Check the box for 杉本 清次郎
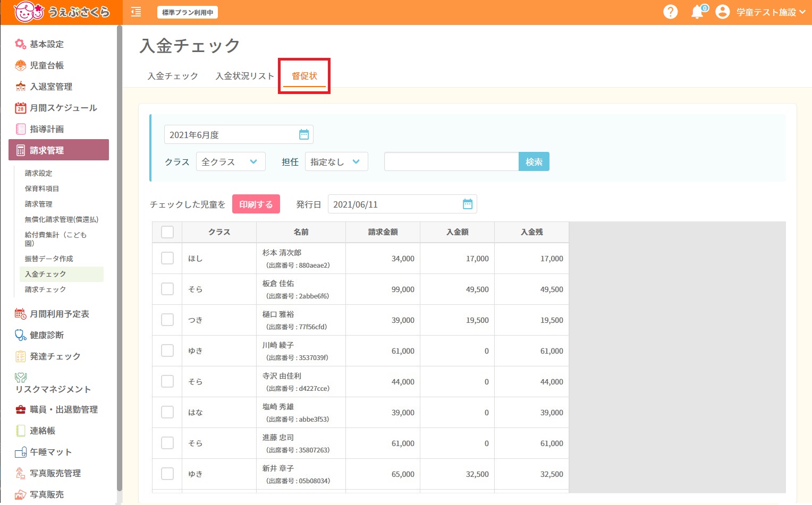Screen dimensions: 812x505 click(167, 258)
